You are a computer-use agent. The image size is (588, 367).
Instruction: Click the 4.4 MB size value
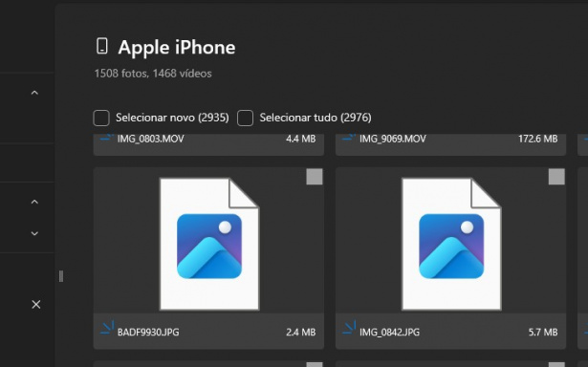coord(301,140)
